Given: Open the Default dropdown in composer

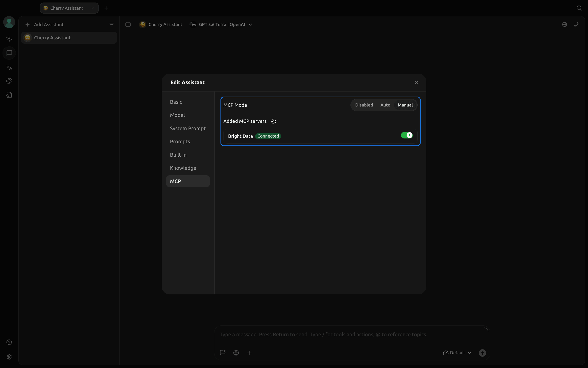Looking at the screenshot, I should pyautogui.click(x=457, y=353).
